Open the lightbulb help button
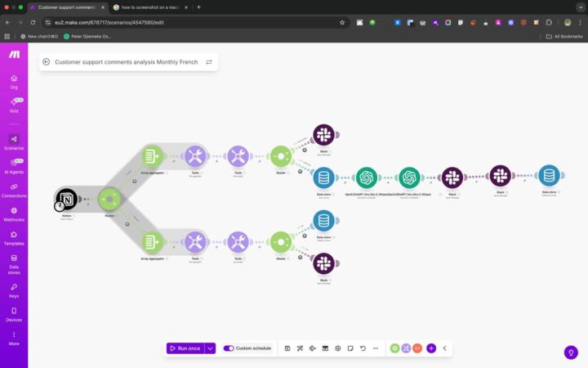 click(571, 352)
